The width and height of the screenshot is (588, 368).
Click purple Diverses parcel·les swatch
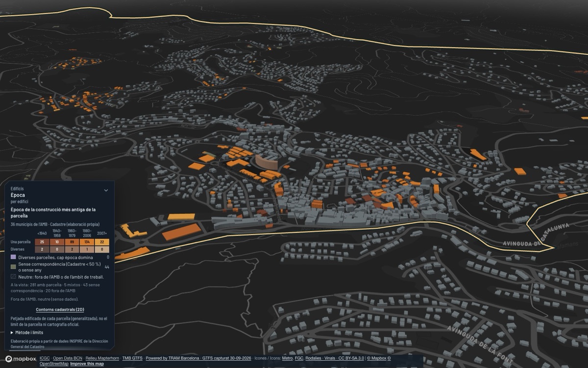coord(13,257)
